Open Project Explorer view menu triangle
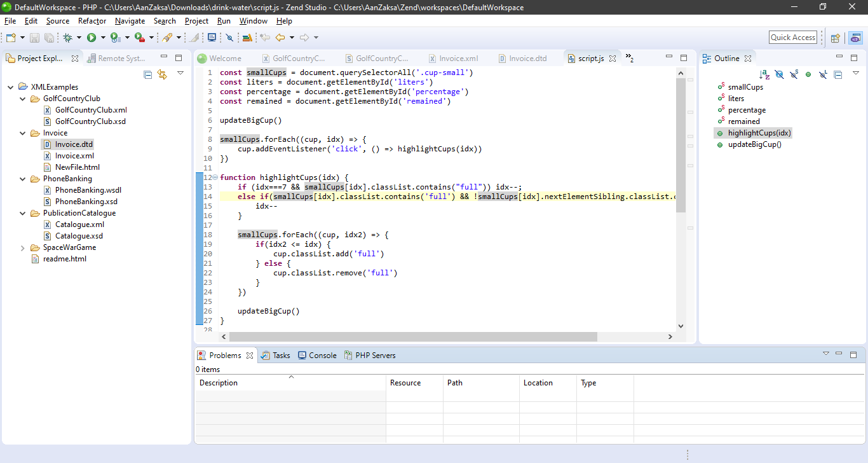The height and width of the screenshot is (463, 868). coord(180,73)
